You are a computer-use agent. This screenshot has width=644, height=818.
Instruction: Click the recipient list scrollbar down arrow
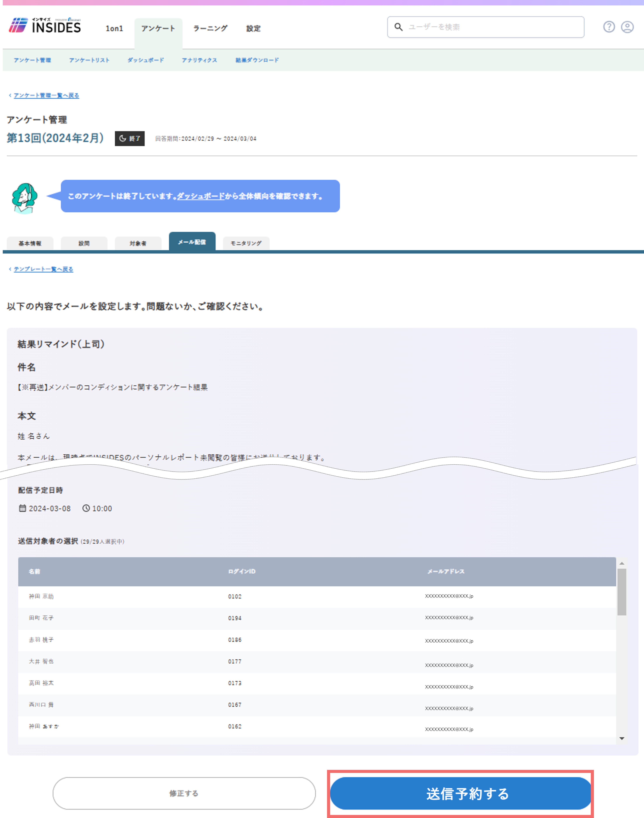point(622,738)
